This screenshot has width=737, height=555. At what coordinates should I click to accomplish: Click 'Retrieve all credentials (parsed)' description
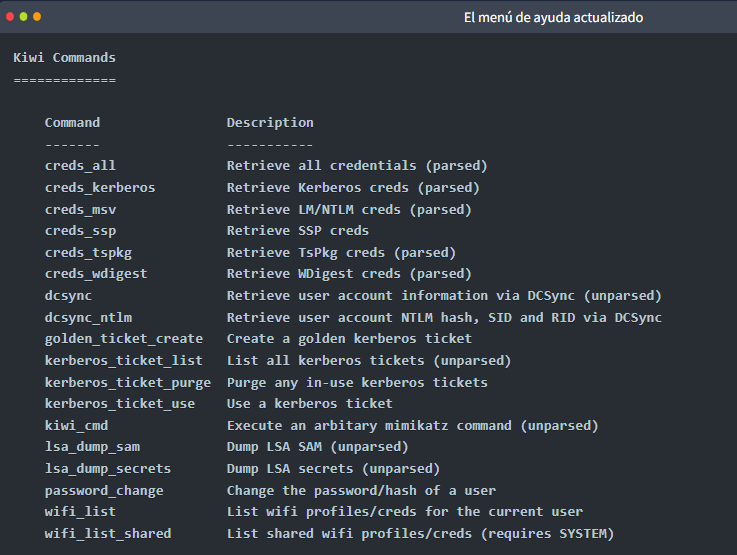tap(357, 166)
